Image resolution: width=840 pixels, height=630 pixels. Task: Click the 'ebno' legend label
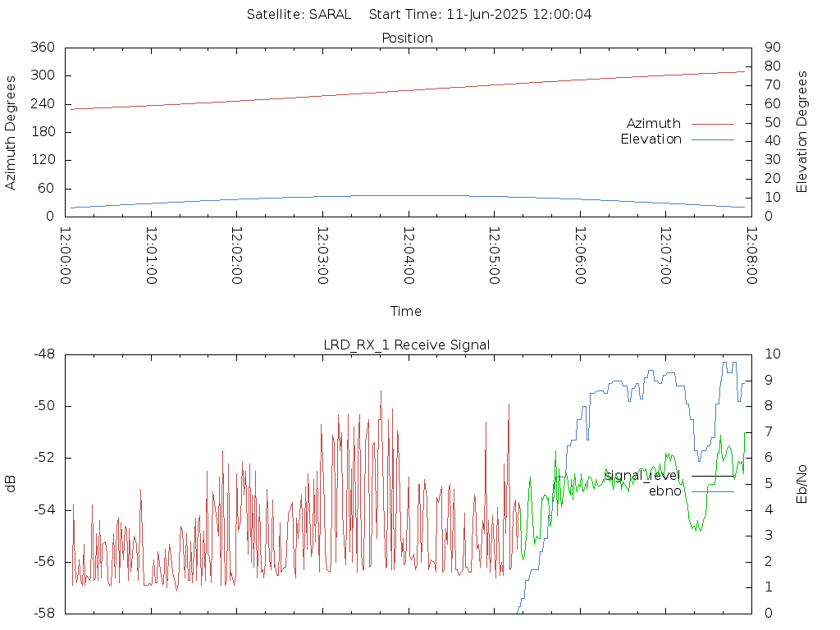coord(664,491)
